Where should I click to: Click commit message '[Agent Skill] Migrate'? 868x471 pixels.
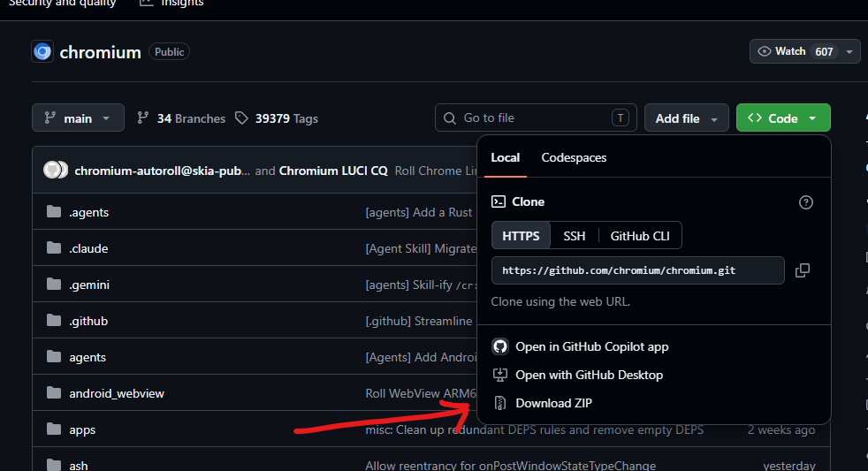(x=421, y=248)
